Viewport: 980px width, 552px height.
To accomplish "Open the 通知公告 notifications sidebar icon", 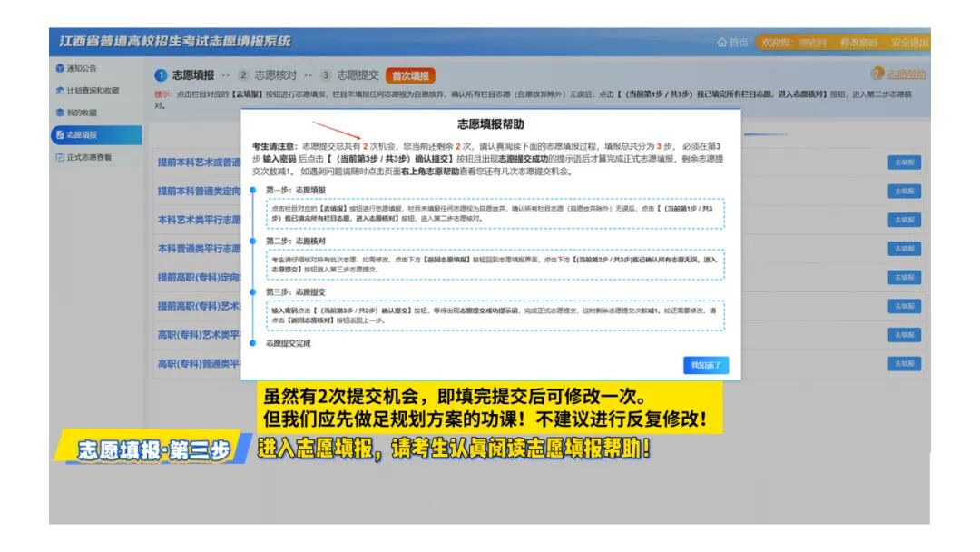I will (59, 68).
